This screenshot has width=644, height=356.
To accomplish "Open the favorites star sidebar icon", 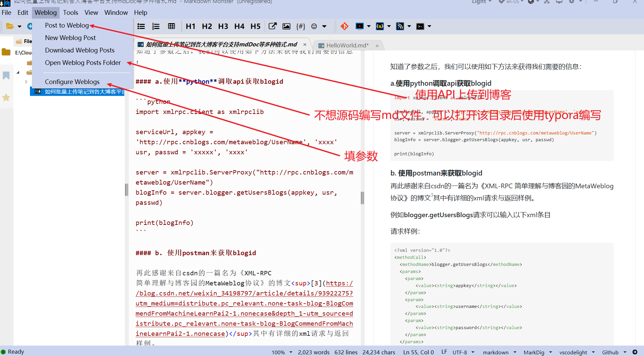I will (6, 97).
